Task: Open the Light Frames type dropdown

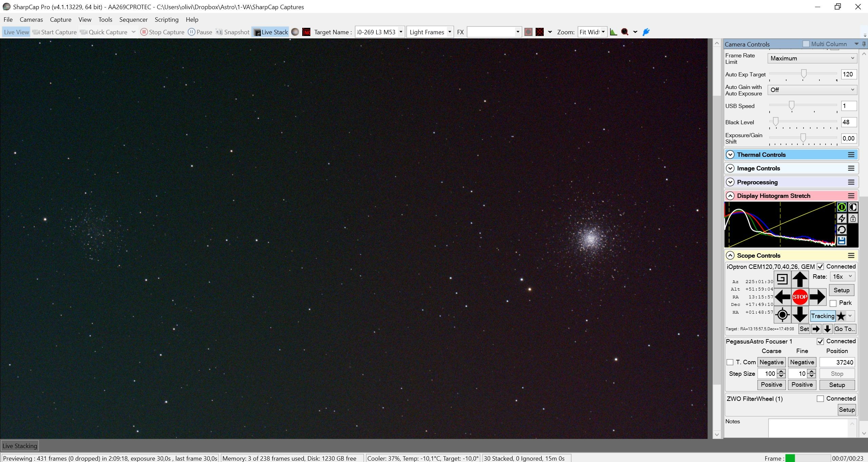Action: (430, 32)
